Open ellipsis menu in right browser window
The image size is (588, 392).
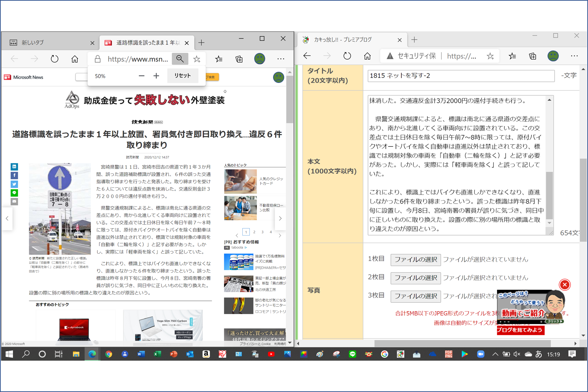[574, 56]
